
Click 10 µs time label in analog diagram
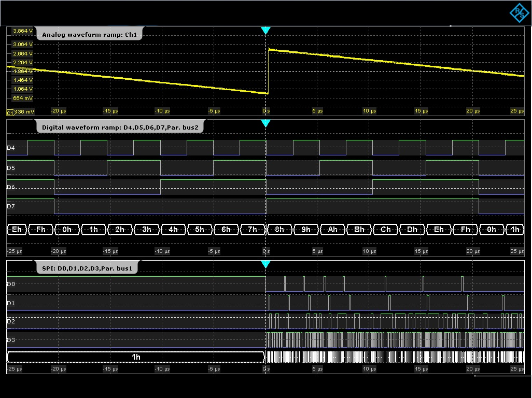[x=369, y=111]
